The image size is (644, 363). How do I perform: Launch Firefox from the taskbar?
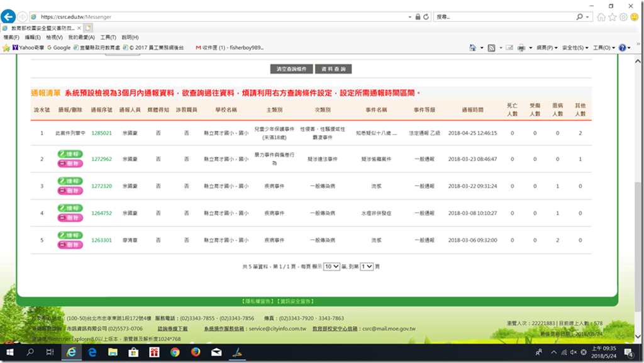coord(195,353)
